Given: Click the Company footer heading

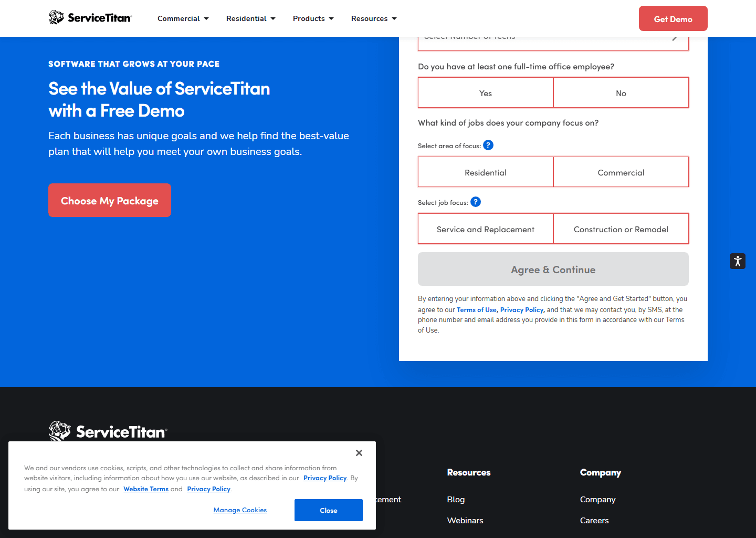Looking at the screenshot, I should [x=601, y=472].
